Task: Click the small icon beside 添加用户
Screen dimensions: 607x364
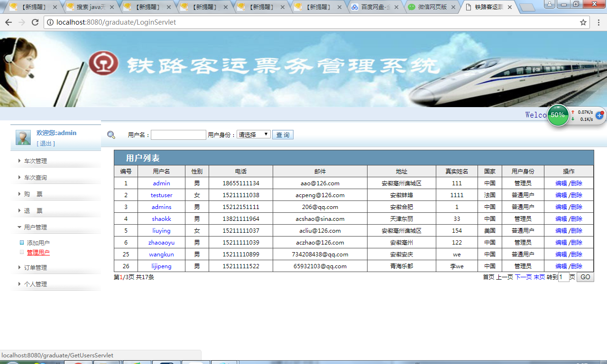Action: point(21,242)
